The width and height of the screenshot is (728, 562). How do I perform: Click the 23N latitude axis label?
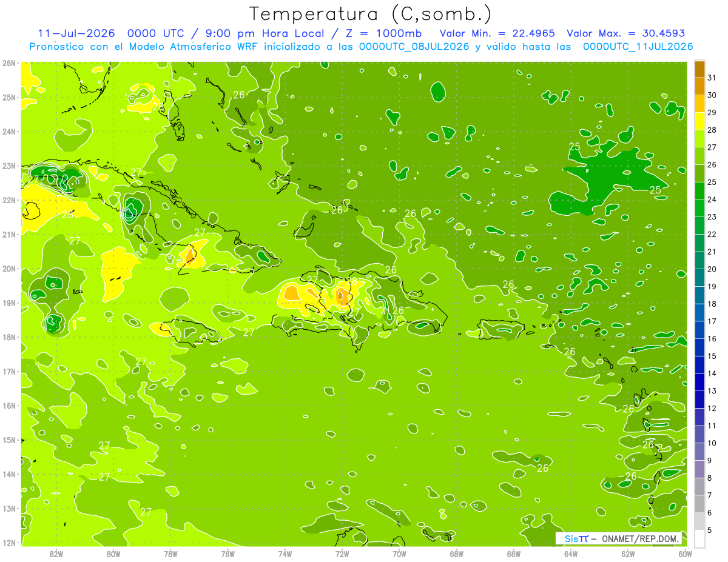coord(9,166)
